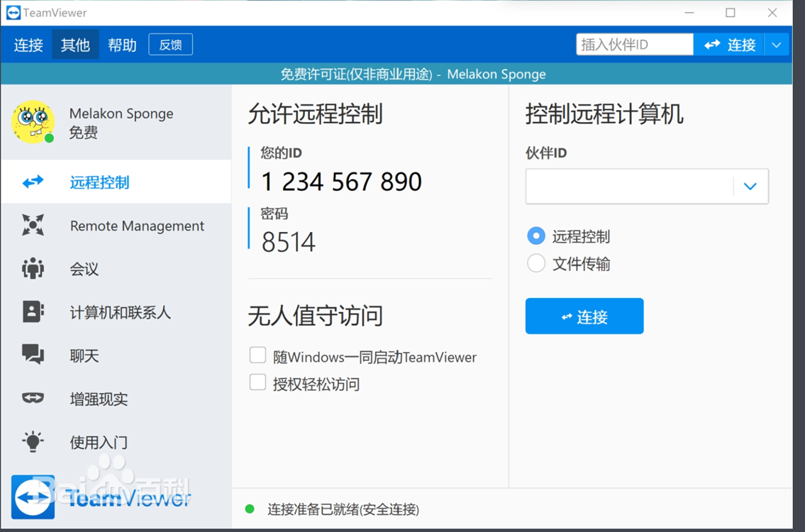Image resolution: width=805 pixels, height=532 pixels.
Task: Expand the 伙伴ID dropdown chevron
Action: (750, 187)
